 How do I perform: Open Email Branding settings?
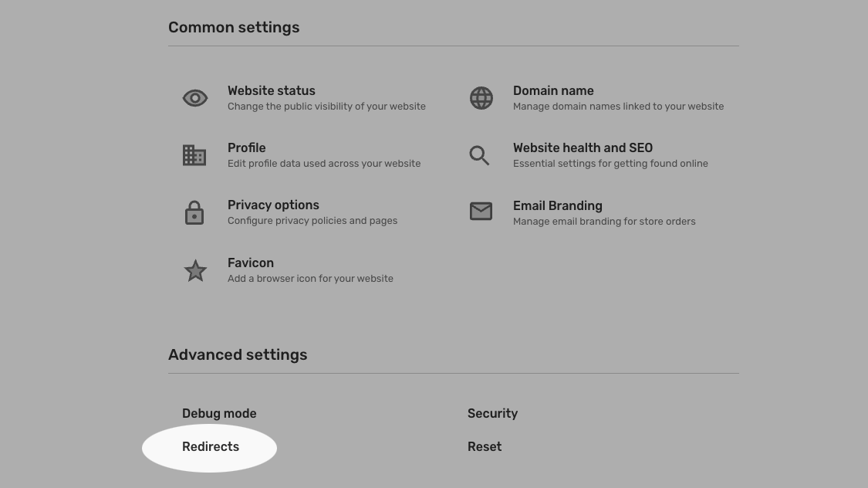[x=557, y=205]
